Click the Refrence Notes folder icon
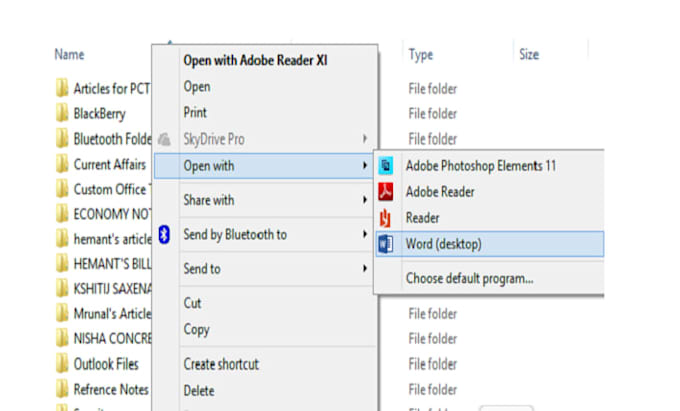 pyautogui.click(x=62, y=389)
